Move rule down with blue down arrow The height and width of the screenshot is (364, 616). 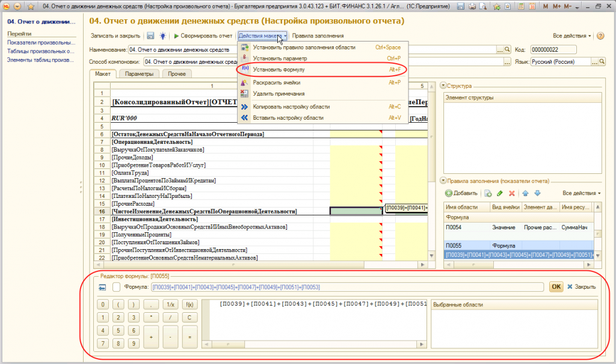537,193
